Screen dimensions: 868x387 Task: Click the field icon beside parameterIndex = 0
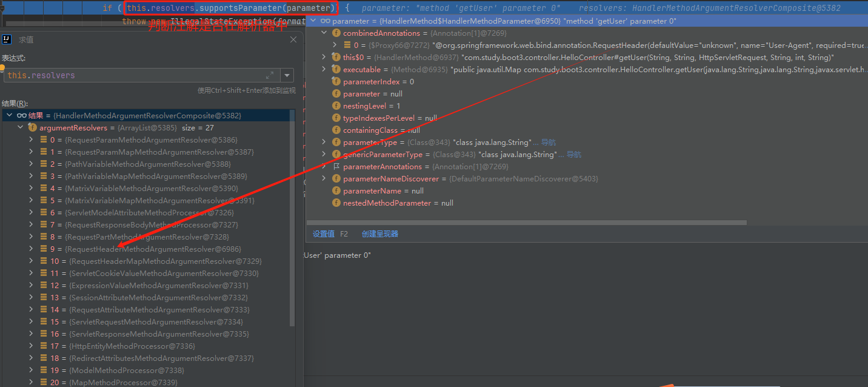click(x=336, y=81)
